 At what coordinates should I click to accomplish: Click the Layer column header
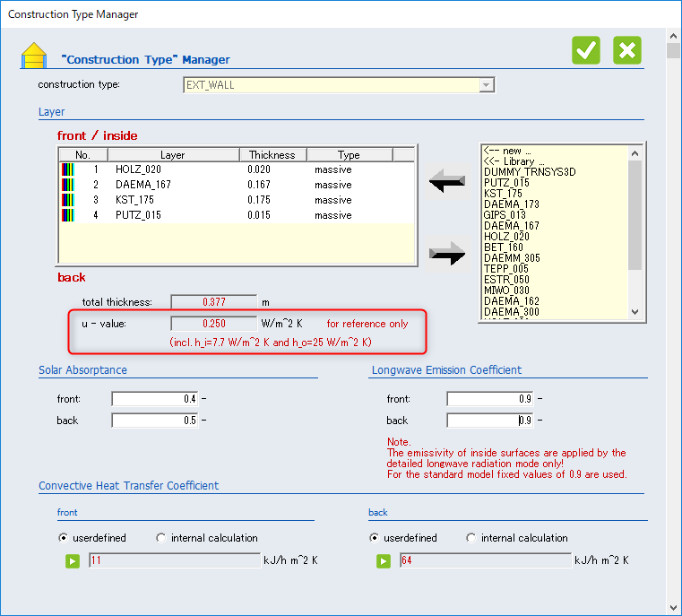click(x=174, y=155)
